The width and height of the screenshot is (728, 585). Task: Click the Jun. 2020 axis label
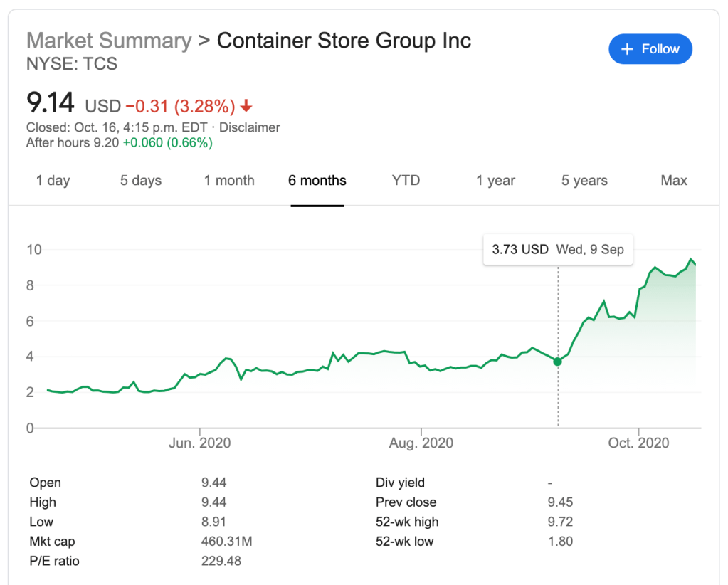(x=200, y=443)
